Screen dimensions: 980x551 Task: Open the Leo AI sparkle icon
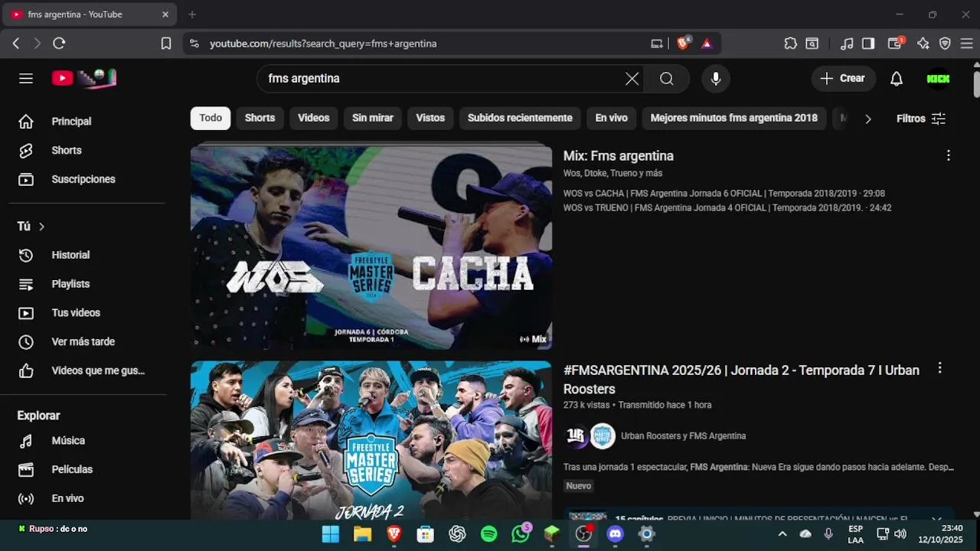coord(923,44)
